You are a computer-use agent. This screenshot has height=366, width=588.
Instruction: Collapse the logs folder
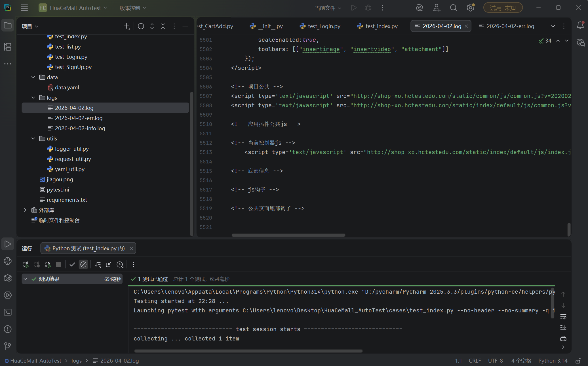[x=33, y=98]
